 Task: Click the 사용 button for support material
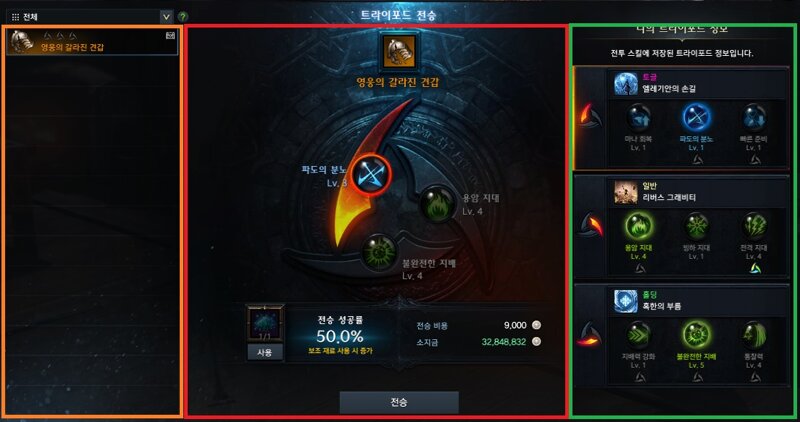[265, 352]
